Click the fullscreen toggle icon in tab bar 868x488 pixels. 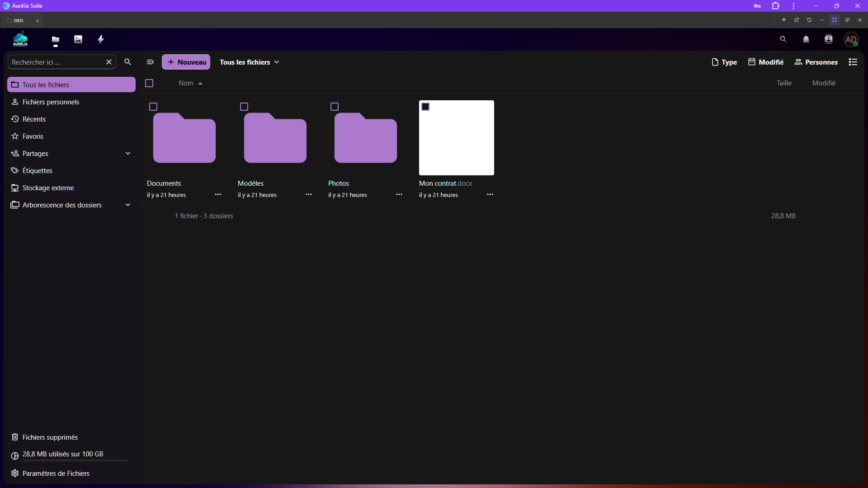(x=835, y=20)
